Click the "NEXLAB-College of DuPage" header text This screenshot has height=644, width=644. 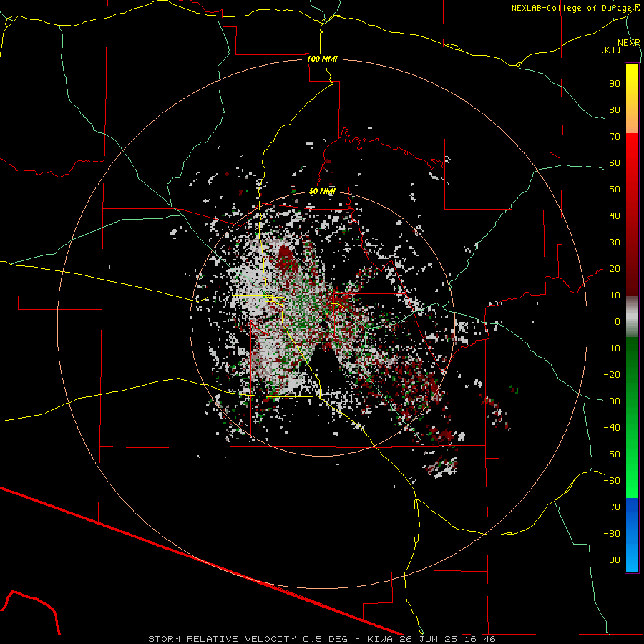[572, 8]
